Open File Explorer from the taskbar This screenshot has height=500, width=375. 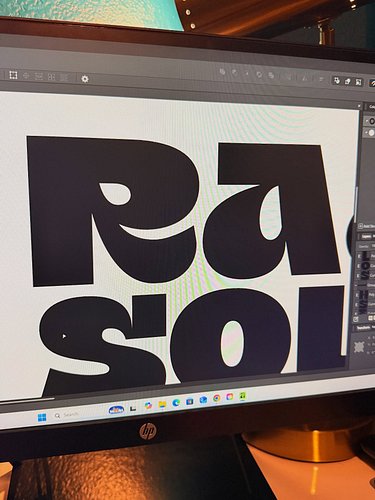click(162, 404)
